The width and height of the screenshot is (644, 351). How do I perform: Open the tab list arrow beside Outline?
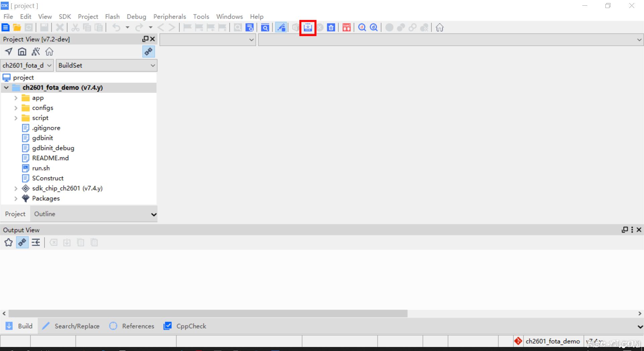[x=154, y=215]
